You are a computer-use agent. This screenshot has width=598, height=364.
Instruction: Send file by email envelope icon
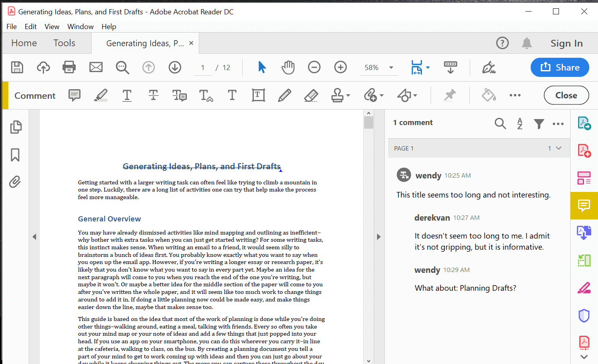tap(96, 67)
